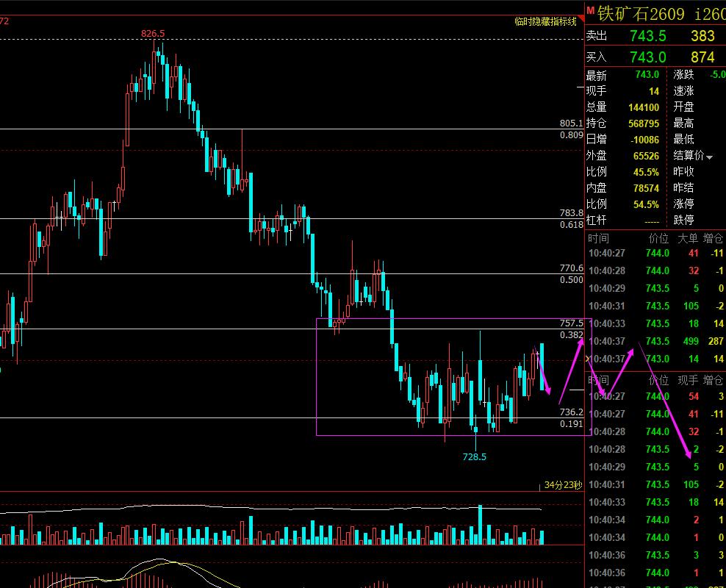
Task: Click the tallest cyan volume bar
Action: pyautogui.click(x=480, y=525)
